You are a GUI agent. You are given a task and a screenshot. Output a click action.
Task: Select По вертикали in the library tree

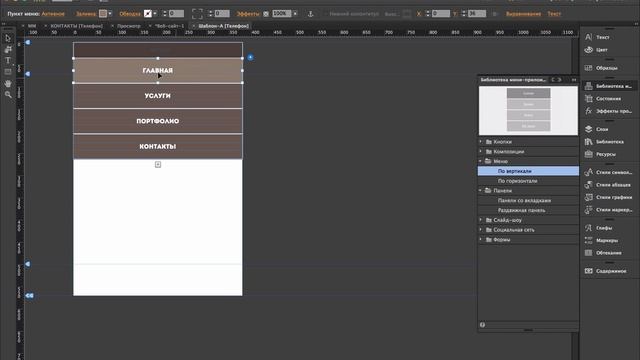click(x=528, y=171)
